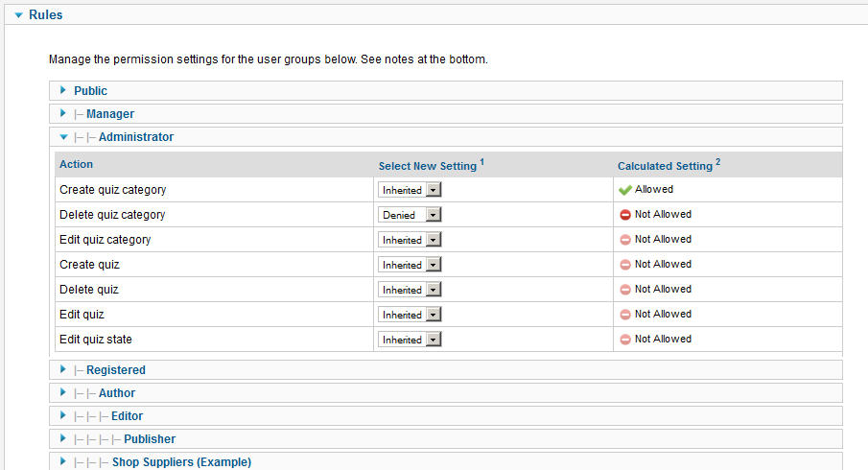Screen dimensions: 868x470
Task: Expand the Public group arrow
Action: 63,90
